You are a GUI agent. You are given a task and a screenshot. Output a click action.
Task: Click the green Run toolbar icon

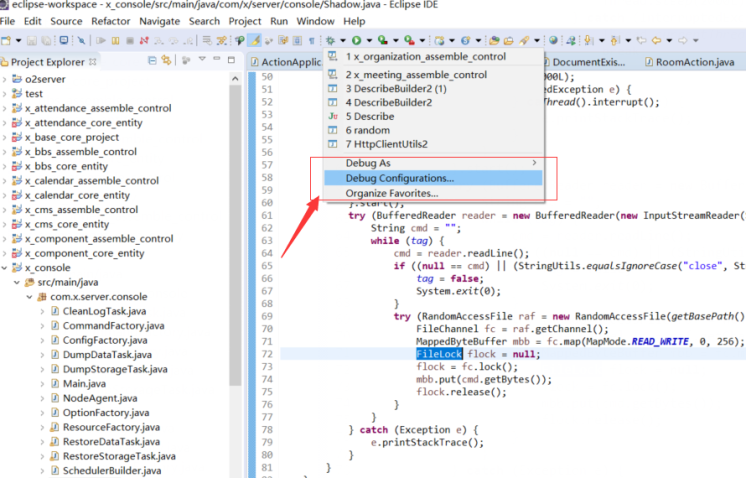[356, 41]
